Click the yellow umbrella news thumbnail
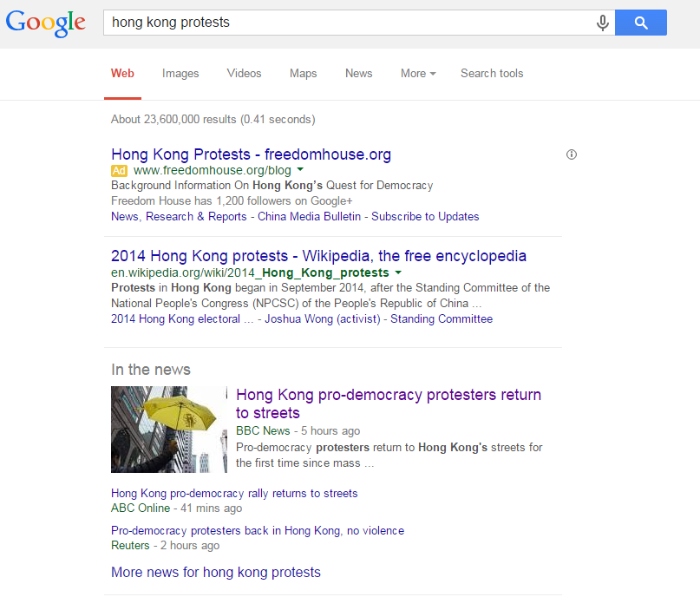Image resolution: width=700 pixels, height=597 pixels. click(169, 430)
